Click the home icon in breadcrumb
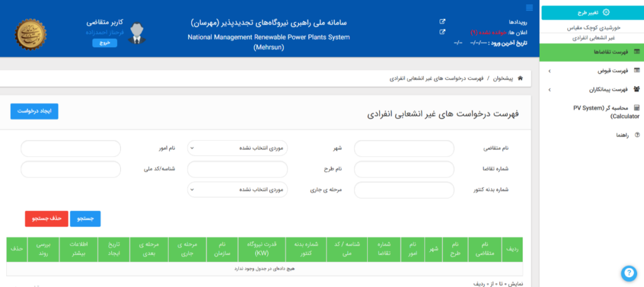Image resolution: width=644 pixels, height=287 pixels. tap(520, 78)
